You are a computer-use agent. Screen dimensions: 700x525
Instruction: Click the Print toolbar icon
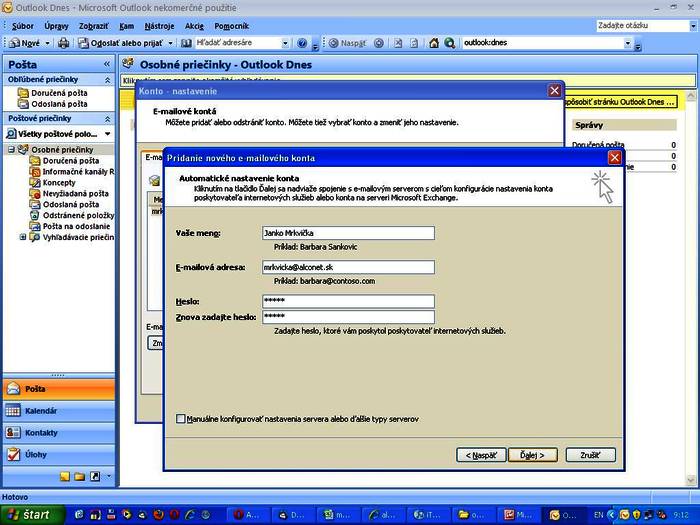point(64,43)
